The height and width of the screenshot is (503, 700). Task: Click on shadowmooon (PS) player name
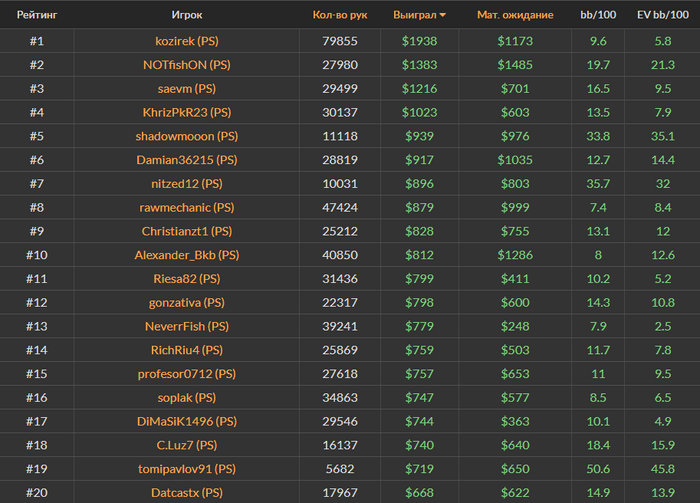[x=186, y=136]
